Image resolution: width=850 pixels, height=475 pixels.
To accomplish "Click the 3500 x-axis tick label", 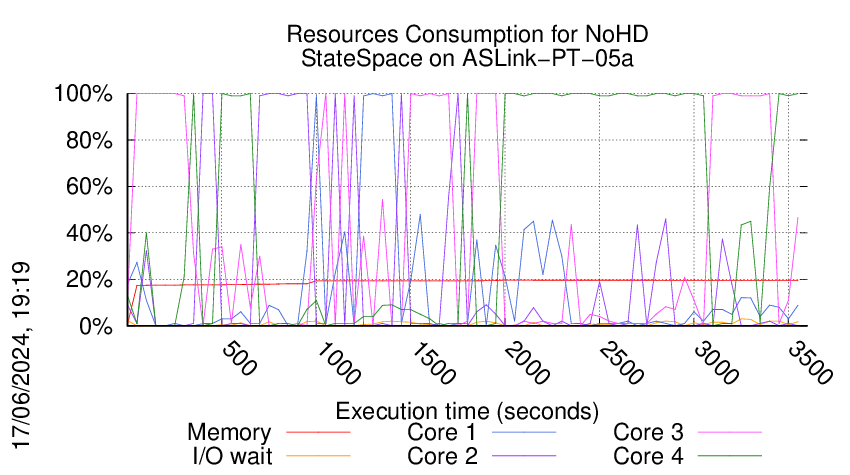I will coord(810,363).
